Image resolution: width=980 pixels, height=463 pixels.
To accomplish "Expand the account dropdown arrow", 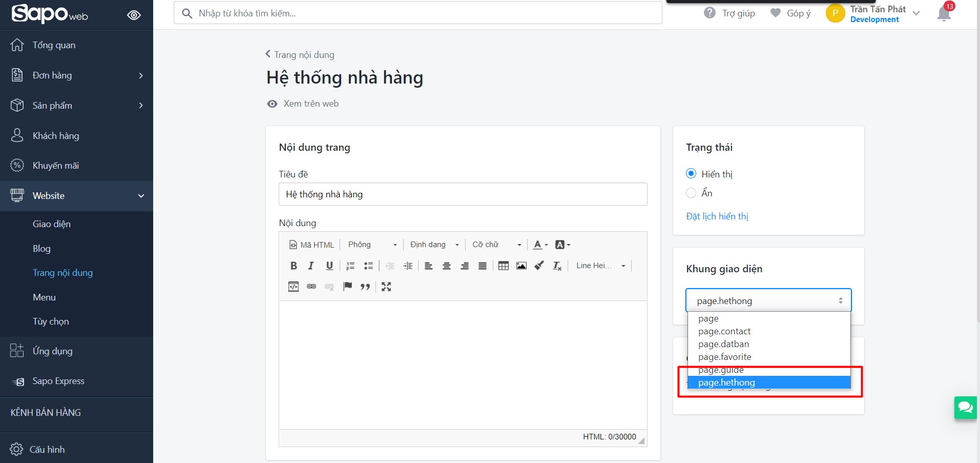I will tap(916, 13).
